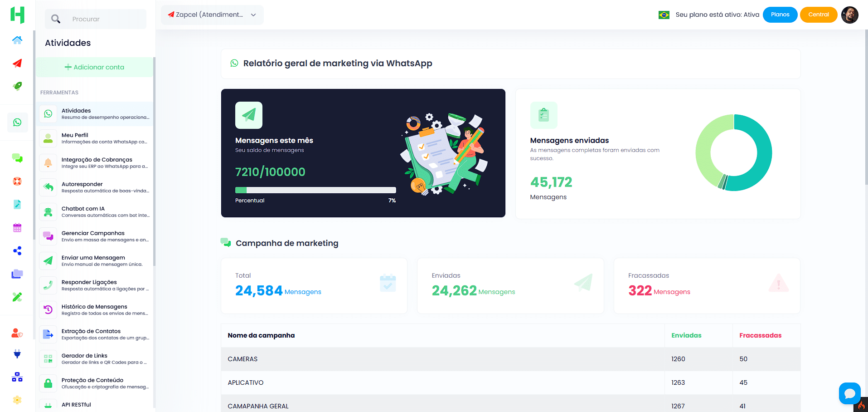Expand the Zapcel account dropdown
Viewport: 868px width, 412px height.
(x=212, y=15)
